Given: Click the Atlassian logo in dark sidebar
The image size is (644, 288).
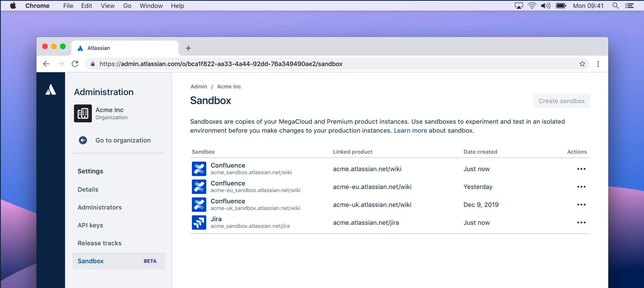Looking at the screenshot, I should 51,90.
